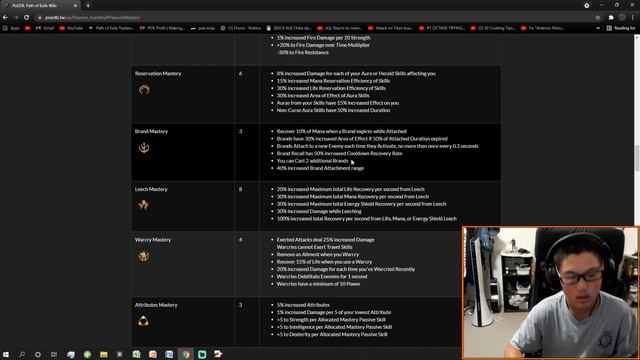Open a new browser tab with plus button
This screenshot has height=360, width=640.
(88, 6)
